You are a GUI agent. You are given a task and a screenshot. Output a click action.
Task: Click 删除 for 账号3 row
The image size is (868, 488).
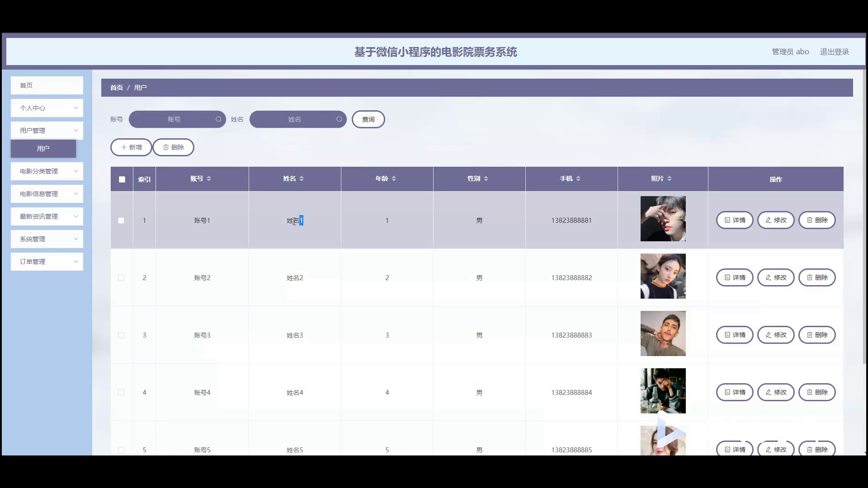pos(817,335)
